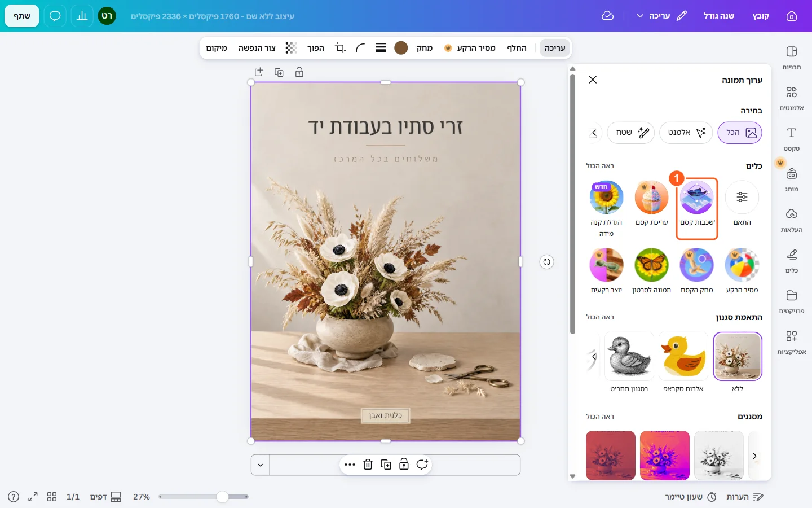Screen dimensions: 812x508
Task: Open the Tools (כלים) sidebar panel
Action: coord(792,261)
